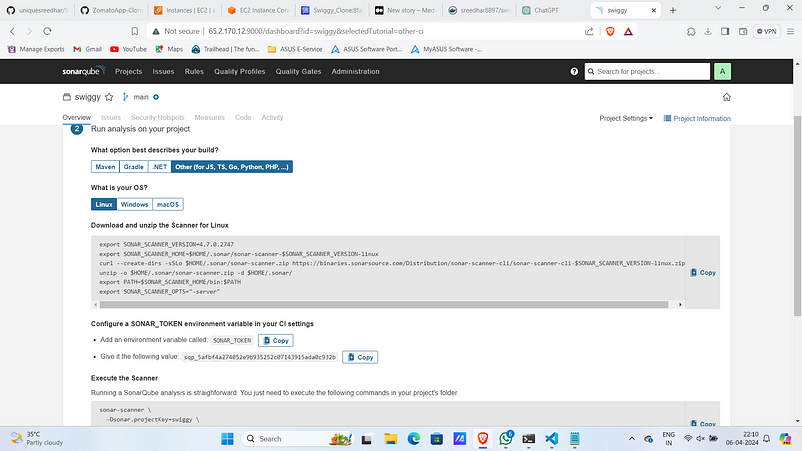802x451 pixels.
Task: Click horizontal scrollbar of code block
Action: click(x=384, y=304)
